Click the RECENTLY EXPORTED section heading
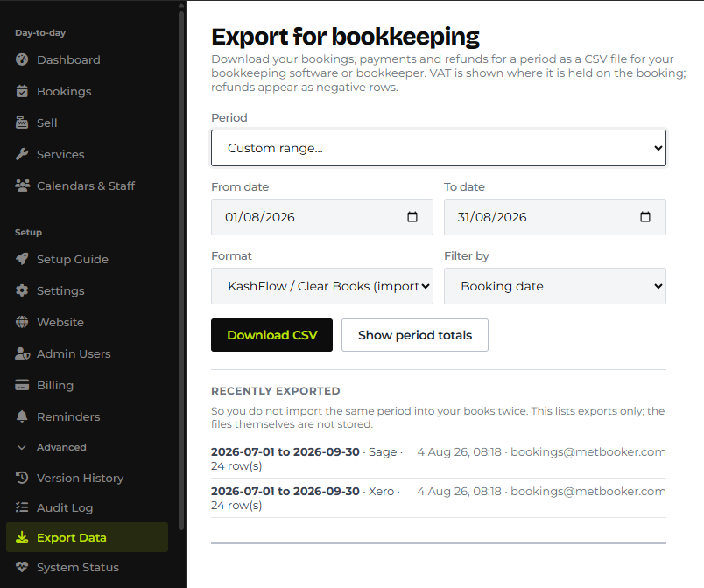Viewport: 704px width, 588px height. pos(276,391)
